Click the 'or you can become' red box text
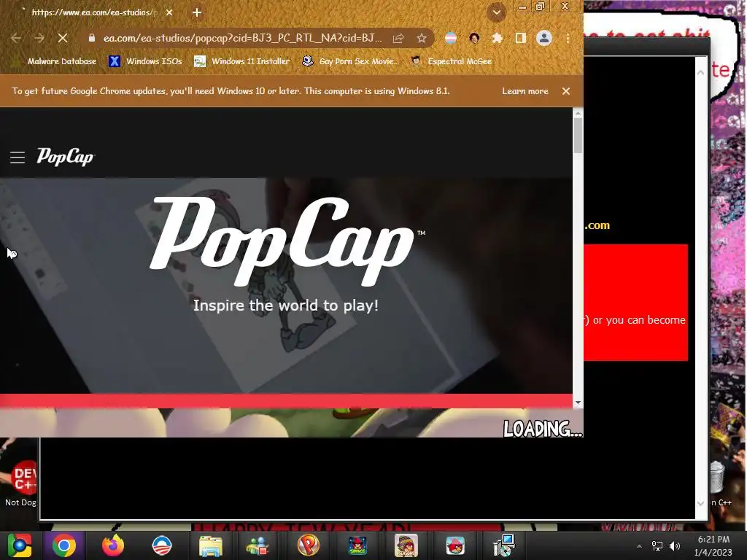Image resolution: width=747 pixels, height=560 pixels. [639, 320]
